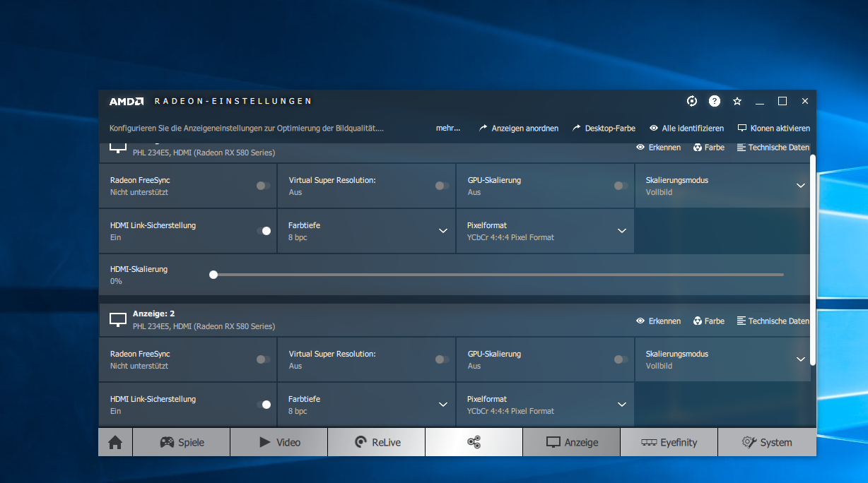Click the favorites star icon
Viewport: 868px width, 483px height.
737,101
